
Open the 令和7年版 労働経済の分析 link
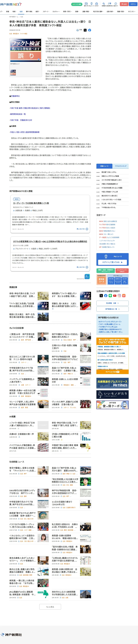pyautogui.click(x=21, y=120)
